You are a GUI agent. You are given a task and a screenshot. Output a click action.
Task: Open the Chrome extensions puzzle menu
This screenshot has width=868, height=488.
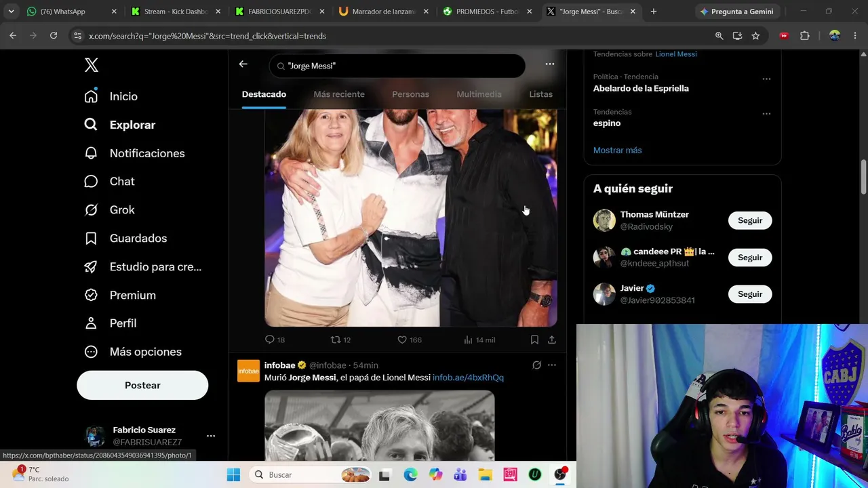[x=805, y=36]
